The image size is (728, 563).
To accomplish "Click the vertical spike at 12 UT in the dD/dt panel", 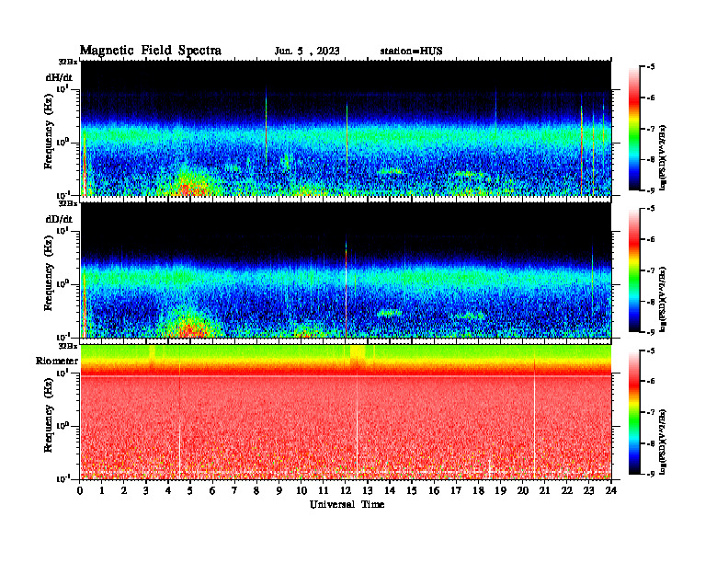I will (346, 286).
